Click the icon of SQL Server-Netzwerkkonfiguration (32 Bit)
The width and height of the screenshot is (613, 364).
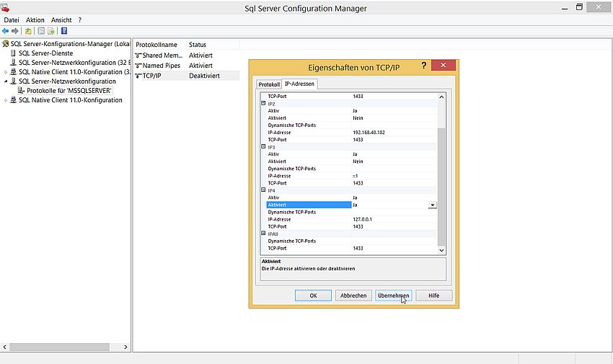13,63
